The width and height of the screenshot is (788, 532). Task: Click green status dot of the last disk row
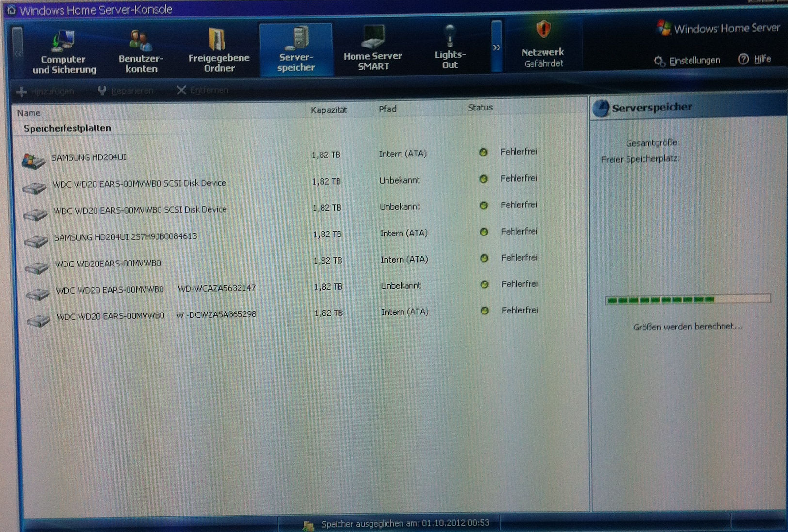484,311
